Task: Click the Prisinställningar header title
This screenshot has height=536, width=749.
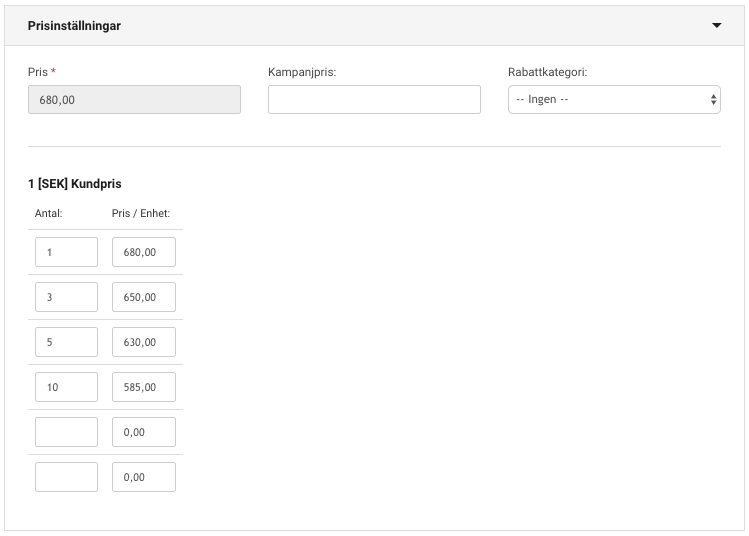Action: pos(74,26)
